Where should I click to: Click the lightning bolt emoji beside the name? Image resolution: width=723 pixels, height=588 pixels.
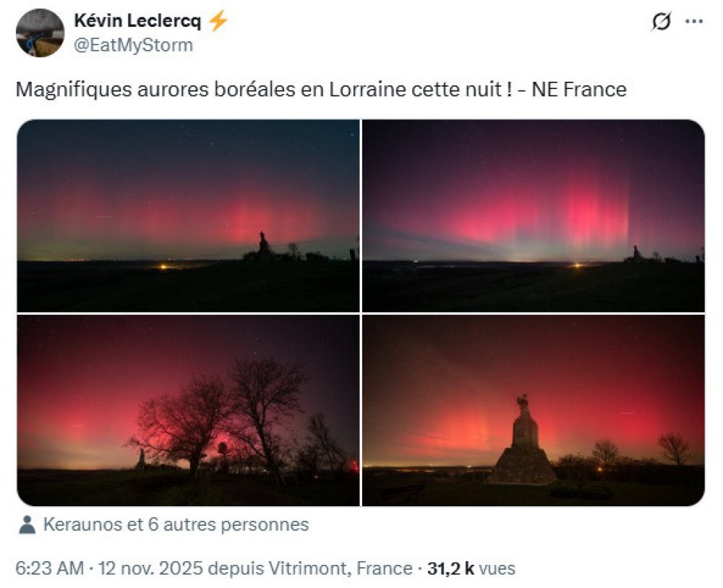[x=218, y=21]
